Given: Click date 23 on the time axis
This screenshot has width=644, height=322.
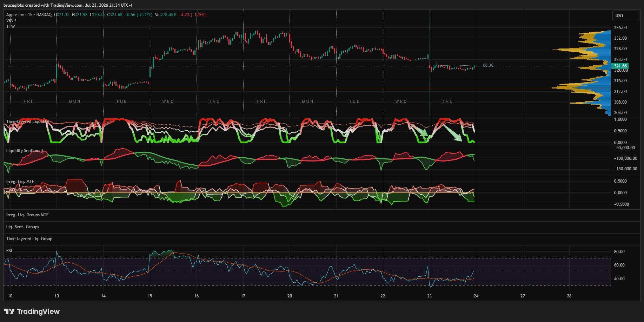Looking at the screenshot, I should 429,296.
